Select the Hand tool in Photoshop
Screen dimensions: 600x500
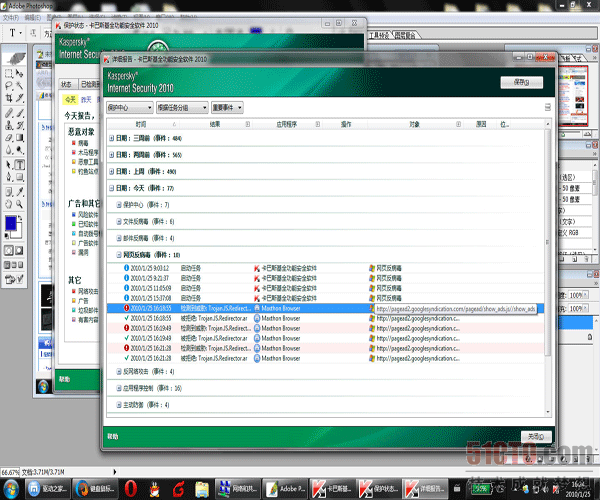(x=8, y=204)
